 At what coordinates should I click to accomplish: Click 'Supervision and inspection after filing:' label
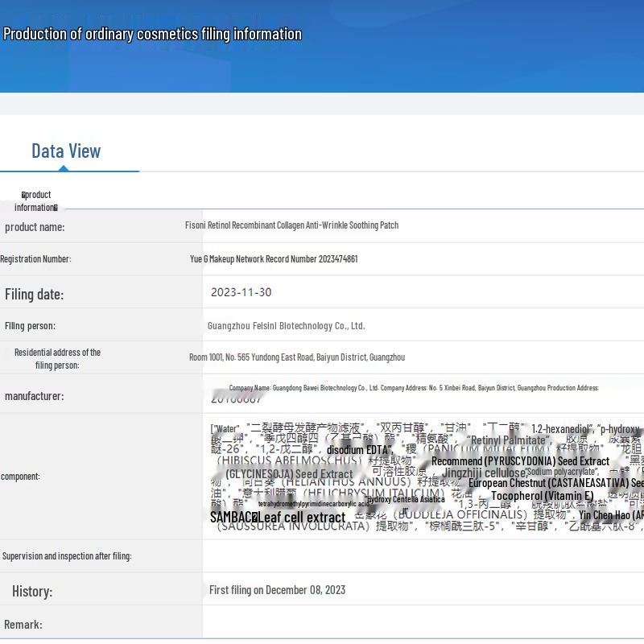tap(67, 556)
